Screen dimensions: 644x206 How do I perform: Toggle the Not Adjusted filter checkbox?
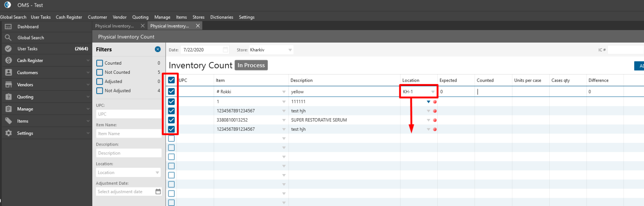[x=100, y=91]
